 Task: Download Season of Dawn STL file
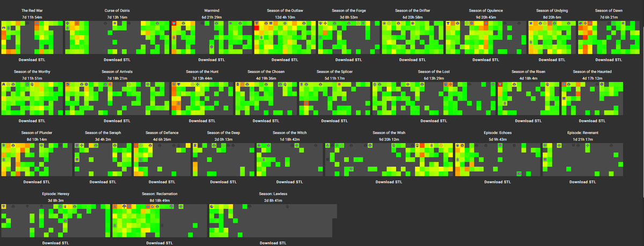coord(609,59)
